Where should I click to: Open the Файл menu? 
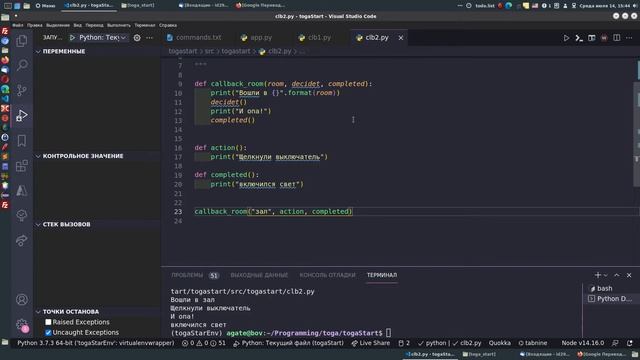click(x=18, y=25)
